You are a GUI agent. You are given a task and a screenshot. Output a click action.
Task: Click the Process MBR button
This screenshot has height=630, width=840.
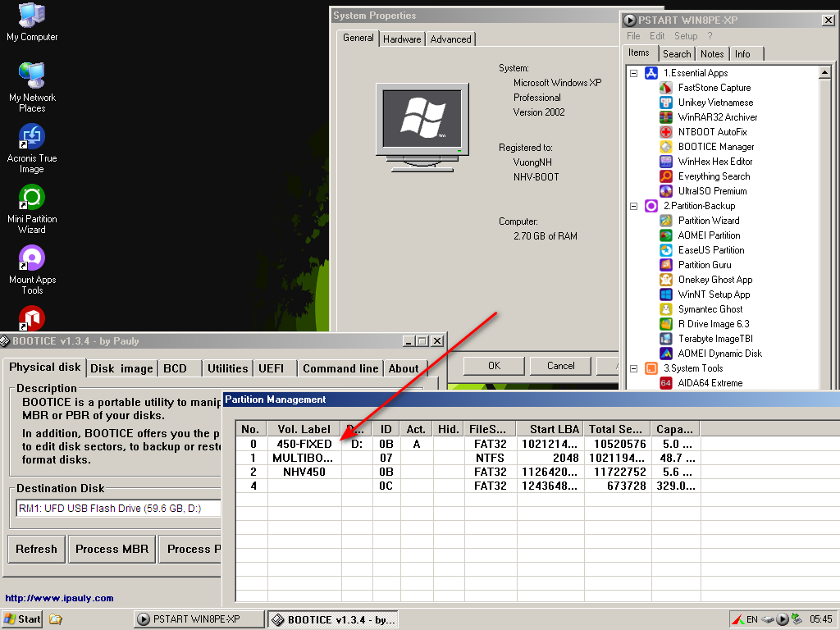pos(112,549)
